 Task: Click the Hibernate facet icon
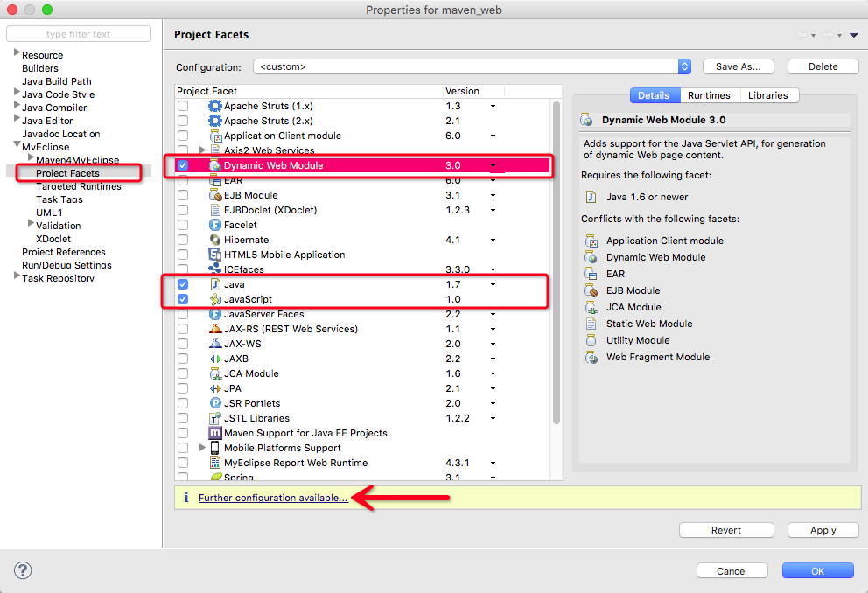point(215,240)
